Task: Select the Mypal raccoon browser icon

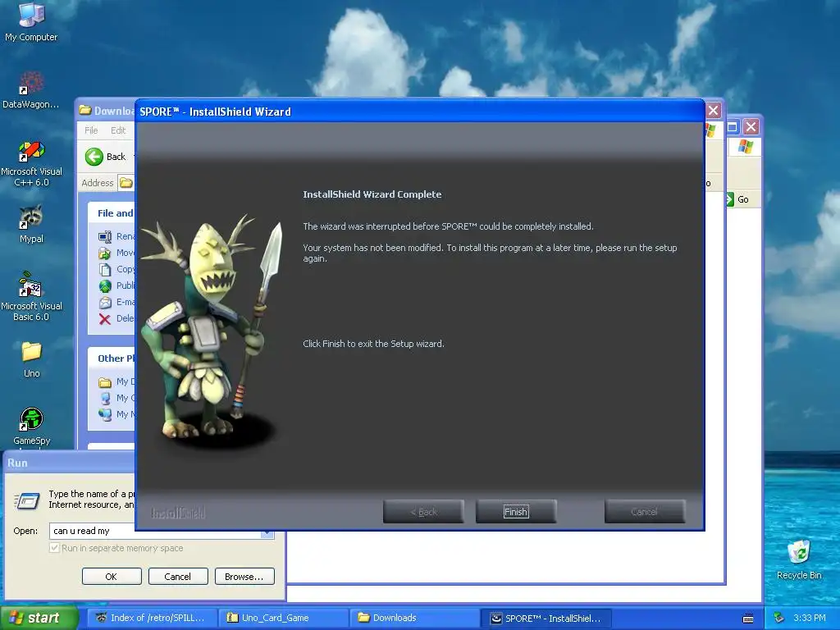Action: point(31,224)
